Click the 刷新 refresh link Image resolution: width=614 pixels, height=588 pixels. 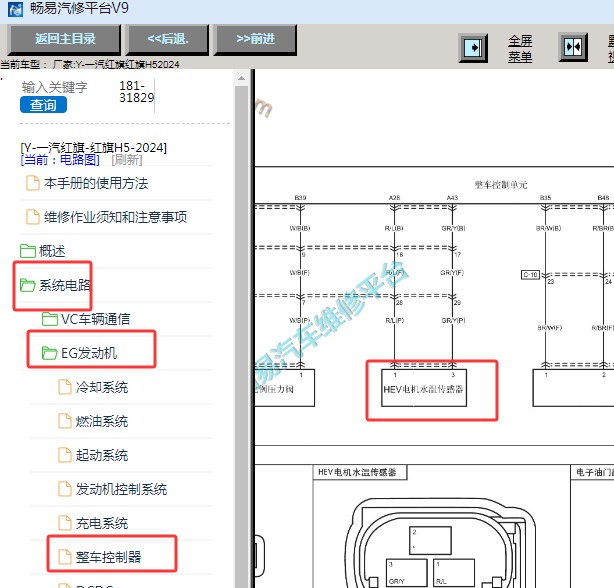[126, 160]
